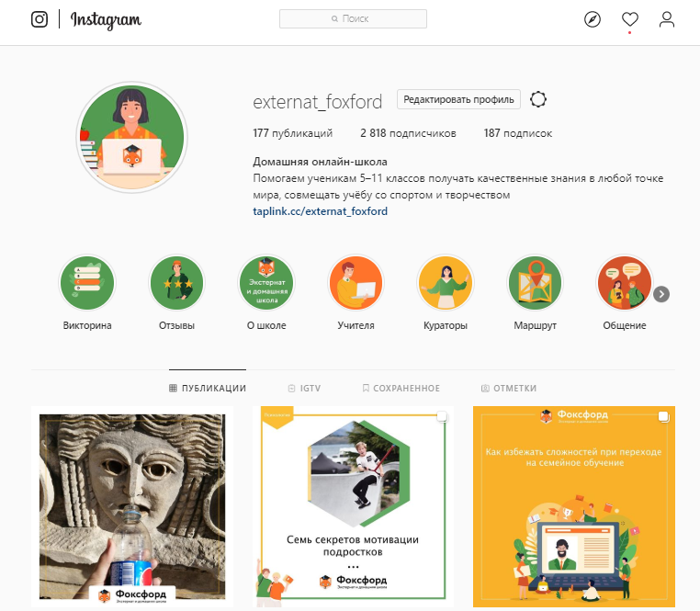700x611 pixels.
Task: Open the Семь секретов мотивации post
Action: 353,506
